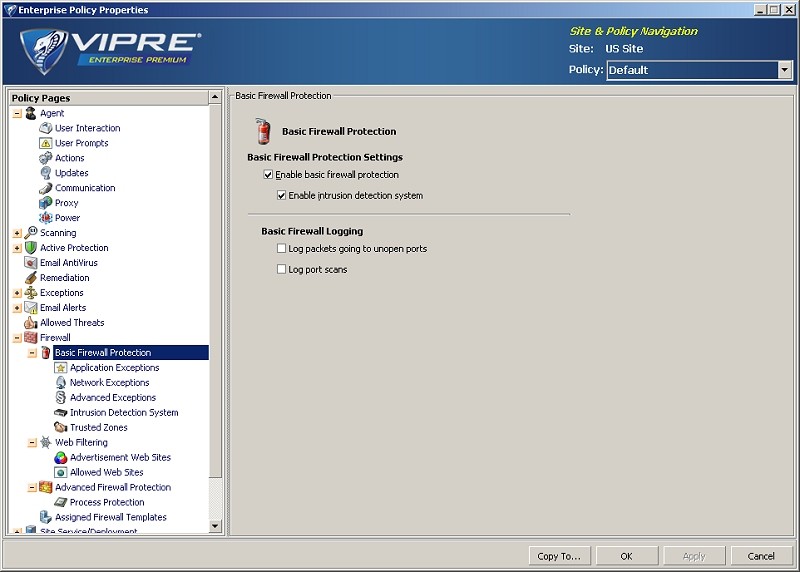
Task: Click the Proxy icon
Action: pyautogui.click(x=45, y=203)
